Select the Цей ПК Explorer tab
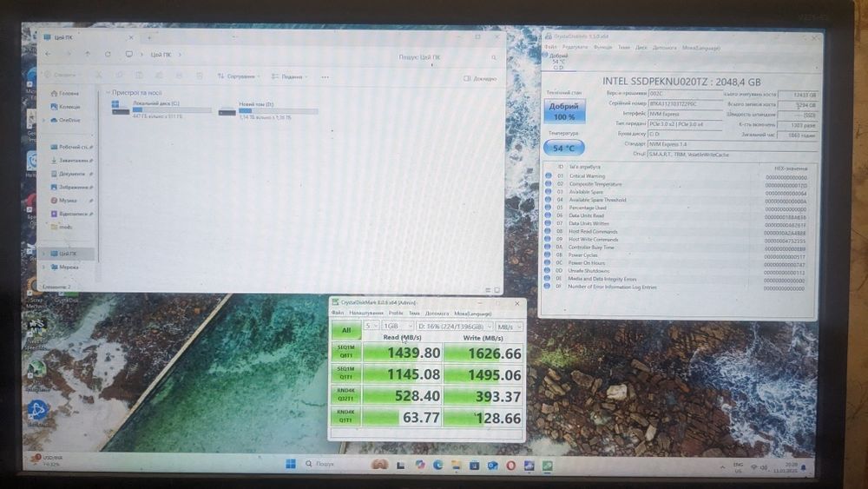Screen dimensions: 868x489 click(x=89, y=37)
